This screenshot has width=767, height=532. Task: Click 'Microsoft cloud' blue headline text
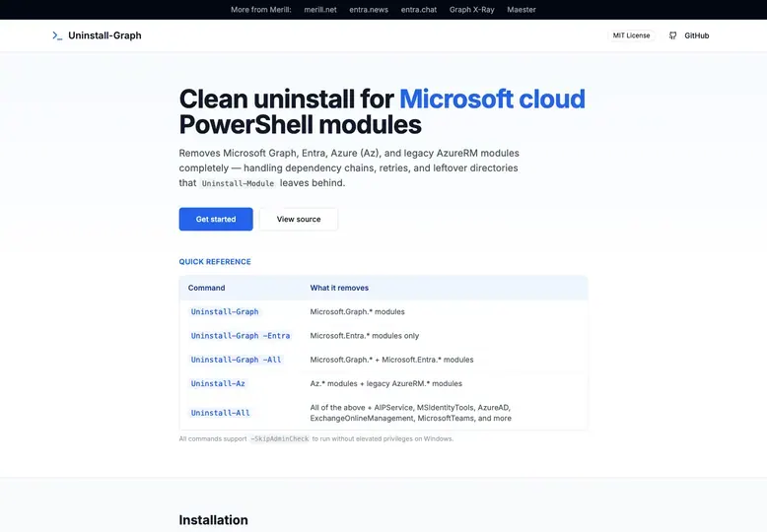pos(492,99)
